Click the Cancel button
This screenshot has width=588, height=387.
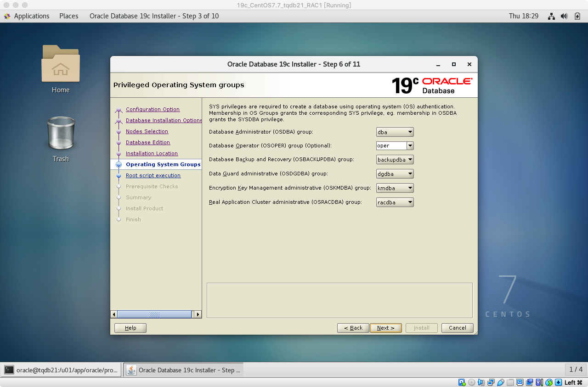(458, 328)
